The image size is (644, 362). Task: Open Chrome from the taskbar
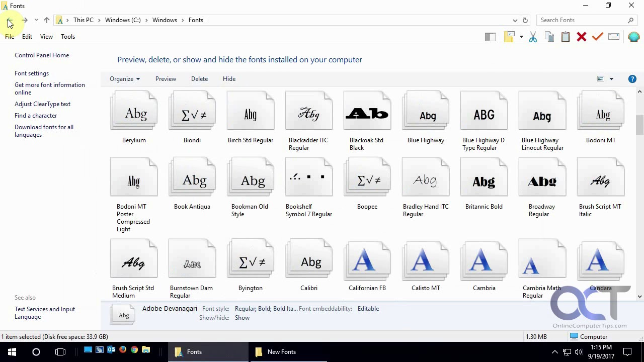pyautogui.click(x=134, y=350)
